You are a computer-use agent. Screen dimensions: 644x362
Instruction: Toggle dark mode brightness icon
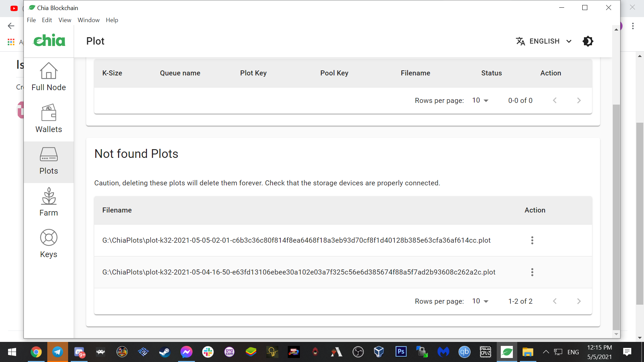(588, 41)
